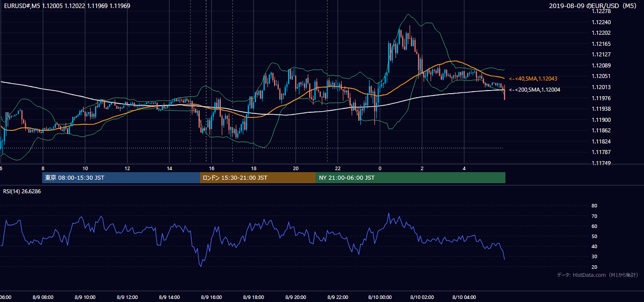The width and height of the screenshot is (644, 302).
Task: Click the 8/9 10:00 date axis label
Action: pos(85,297)
